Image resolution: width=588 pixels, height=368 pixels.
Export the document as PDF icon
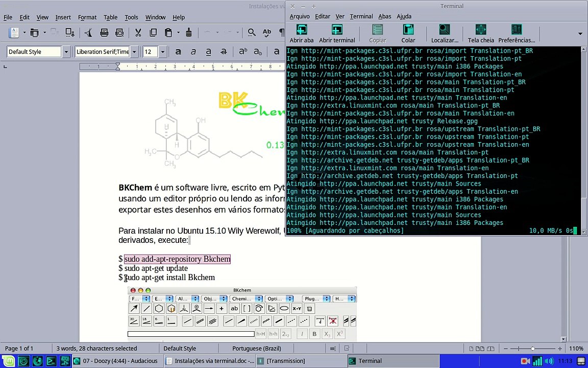(88, 33)
